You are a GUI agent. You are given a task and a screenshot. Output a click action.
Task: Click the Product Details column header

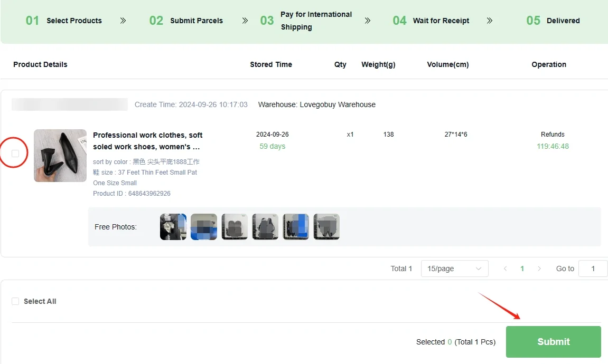click(40, 65)
